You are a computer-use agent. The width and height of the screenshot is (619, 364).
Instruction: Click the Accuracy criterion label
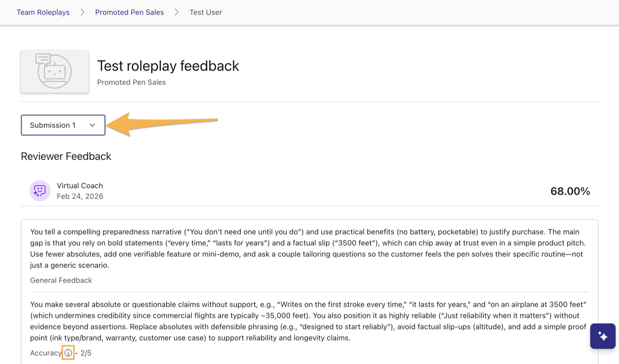[46, 353]
